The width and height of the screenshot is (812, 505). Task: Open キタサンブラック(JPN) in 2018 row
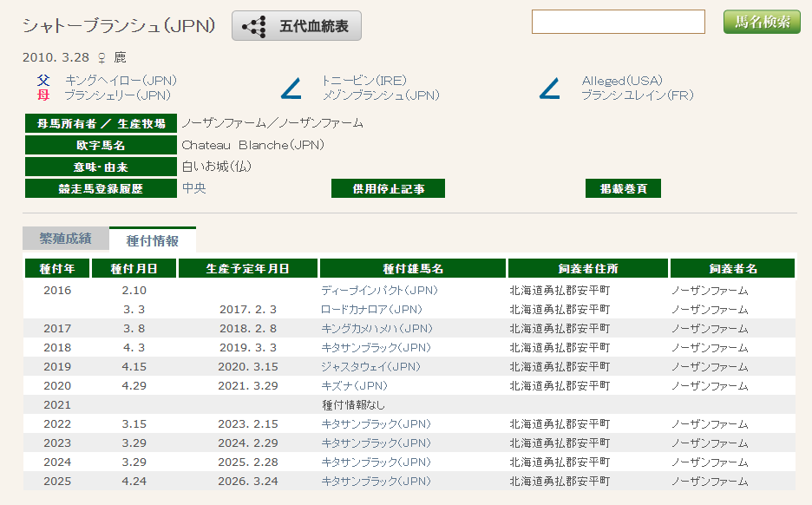pos(376,348)
